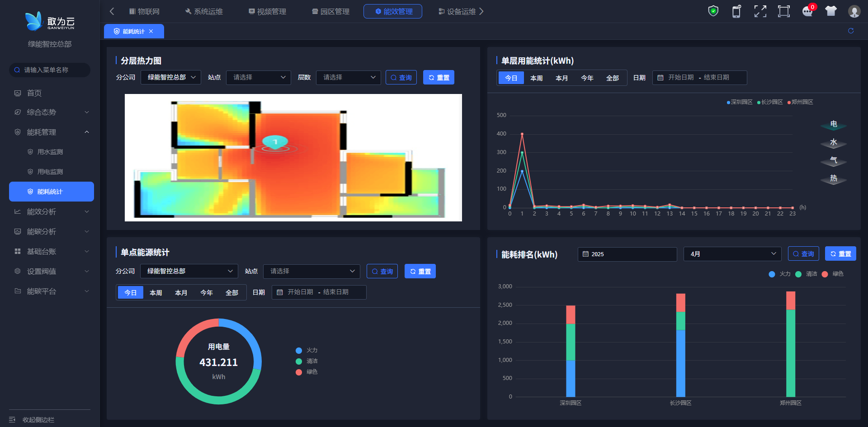Collapse the 能耗管理 sidebar menu
The width and height of the screenshot is (868, 427).
52,132
